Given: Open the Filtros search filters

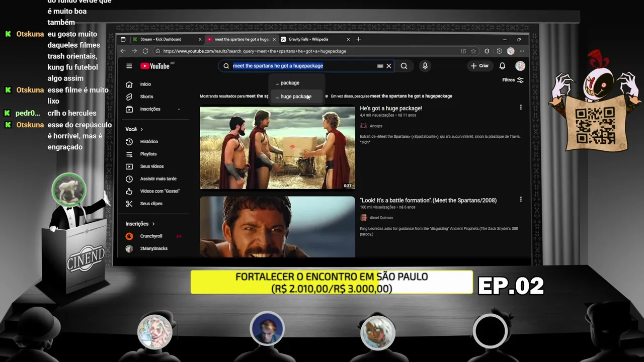Looking at the screenshot, I should tap(513, 80).
